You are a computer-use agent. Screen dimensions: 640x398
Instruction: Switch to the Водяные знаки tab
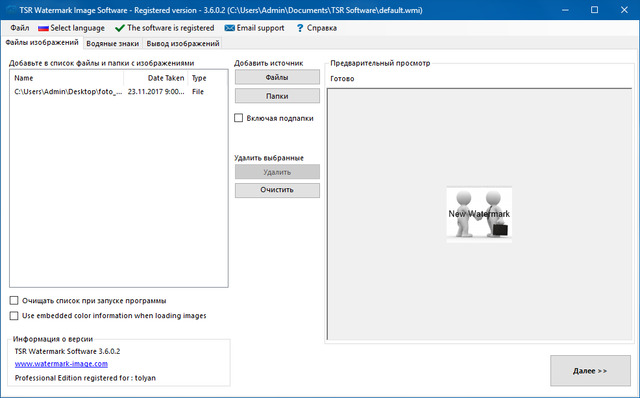(x=113, y=43)
